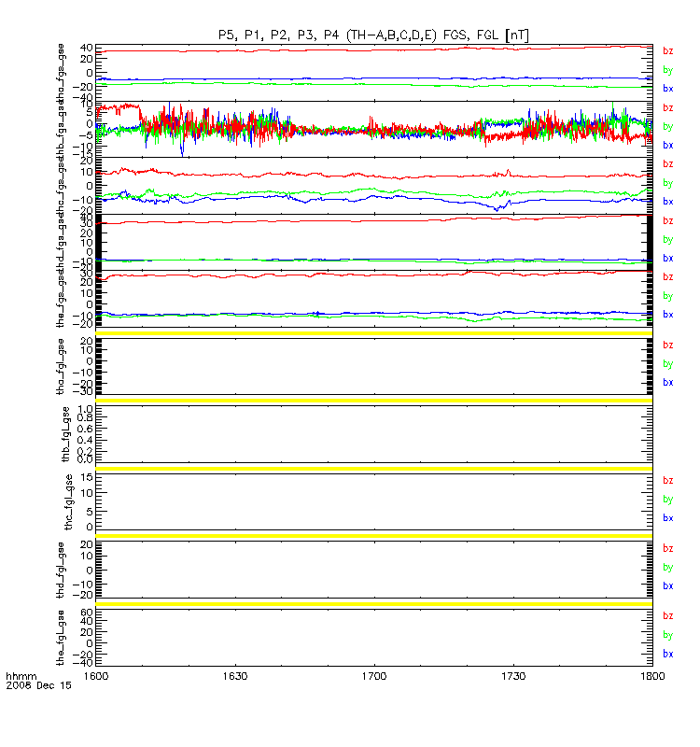Click the '2008 Dec 15' date label
This screenshot has width=700, height=747.
(x=38, y=685)
